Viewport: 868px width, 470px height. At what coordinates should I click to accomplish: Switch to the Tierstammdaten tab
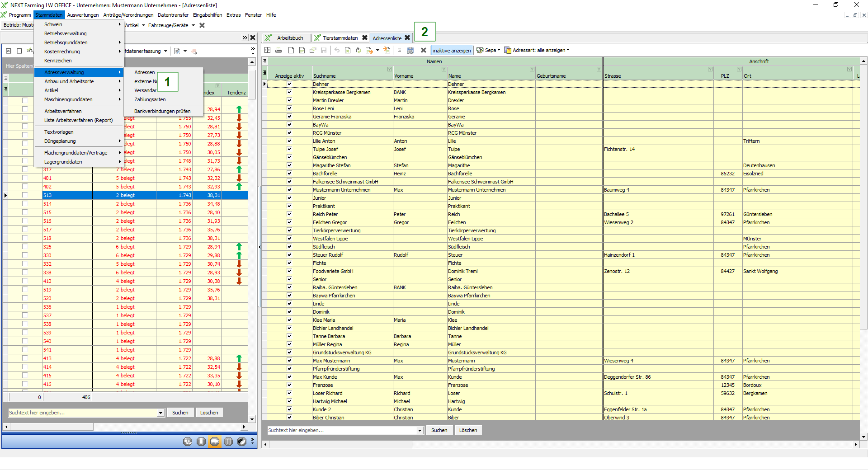[x=340, y=38]
